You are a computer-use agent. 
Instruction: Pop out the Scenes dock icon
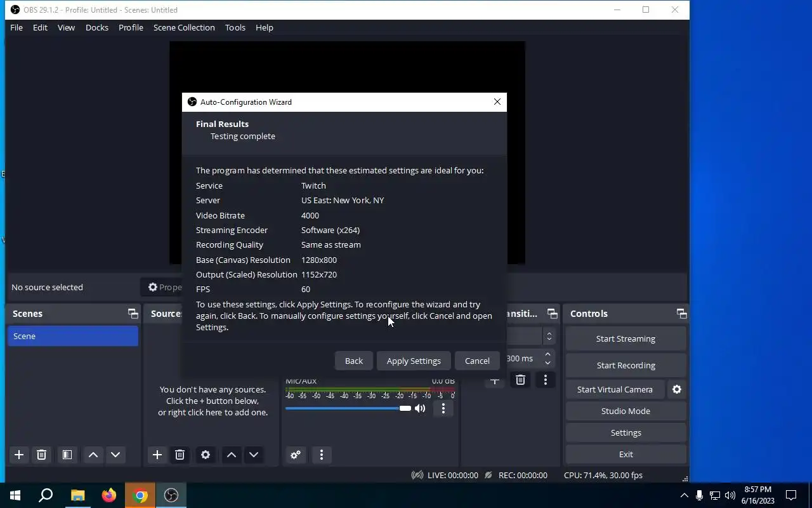pos(133,314)
